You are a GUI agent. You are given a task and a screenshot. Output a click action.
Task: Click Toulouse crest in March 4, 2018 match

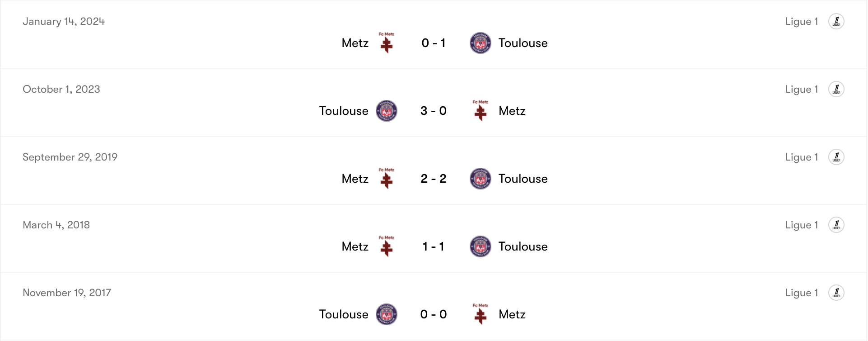coord(480,246)
